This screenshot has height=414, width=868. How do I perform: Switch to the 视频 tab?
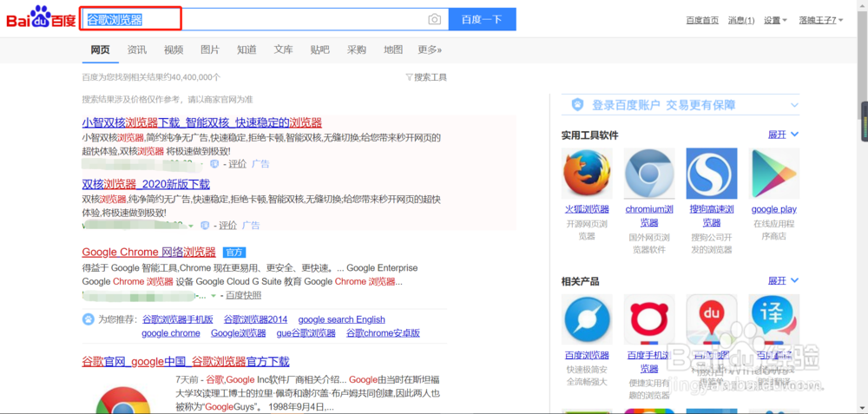click(x=174, y=49)
